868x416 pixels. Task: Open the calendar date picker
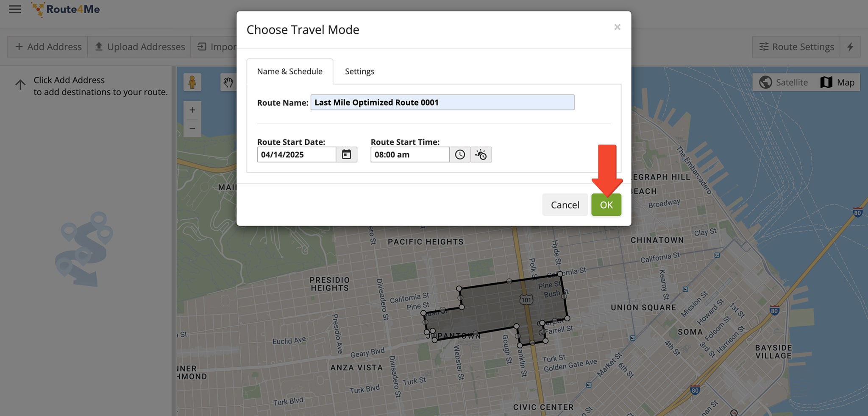coord(346,154)
